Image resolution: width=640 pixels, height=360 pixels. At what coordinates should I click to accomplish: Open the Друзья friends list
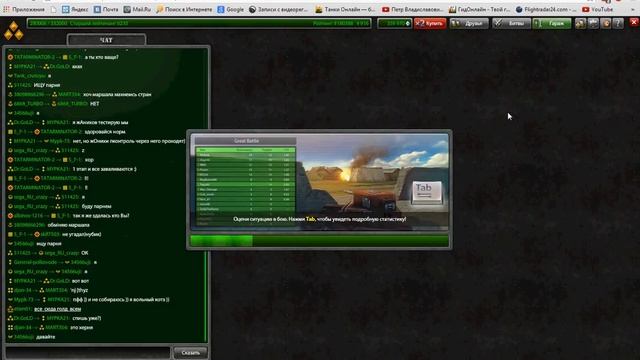tap(469, 24)
